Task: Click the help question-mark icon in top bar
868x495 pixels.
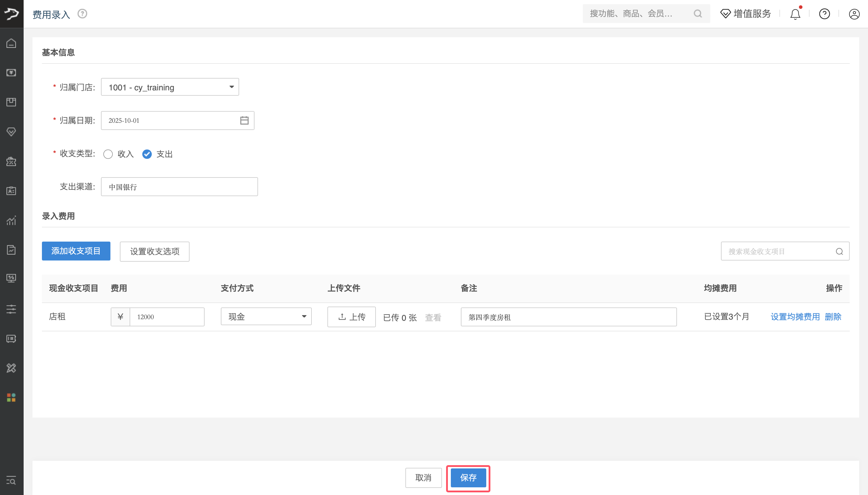Action: [x=825, y=14]
